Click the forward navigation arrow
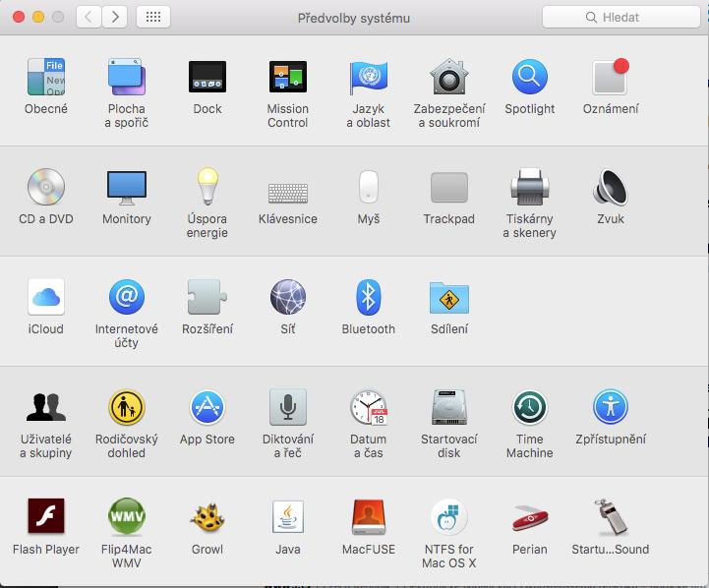 pyautogui.click(x=114, y=17)
